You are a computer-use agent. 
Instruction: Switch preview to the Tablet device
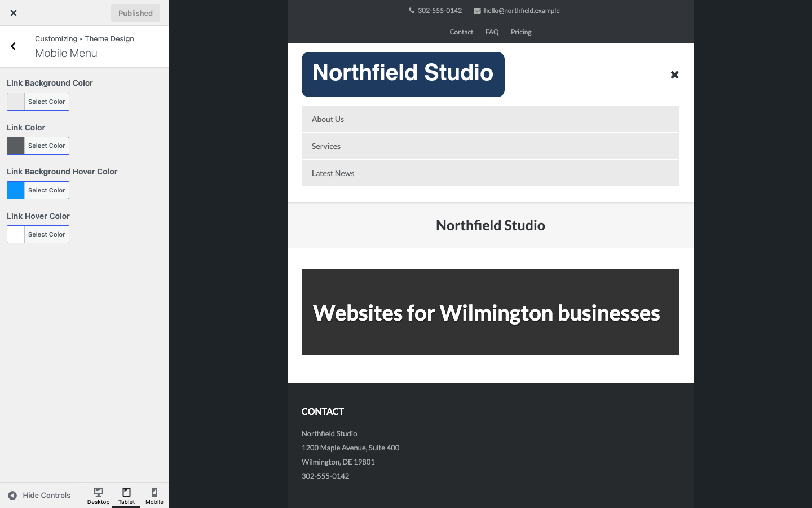[126, 496]
